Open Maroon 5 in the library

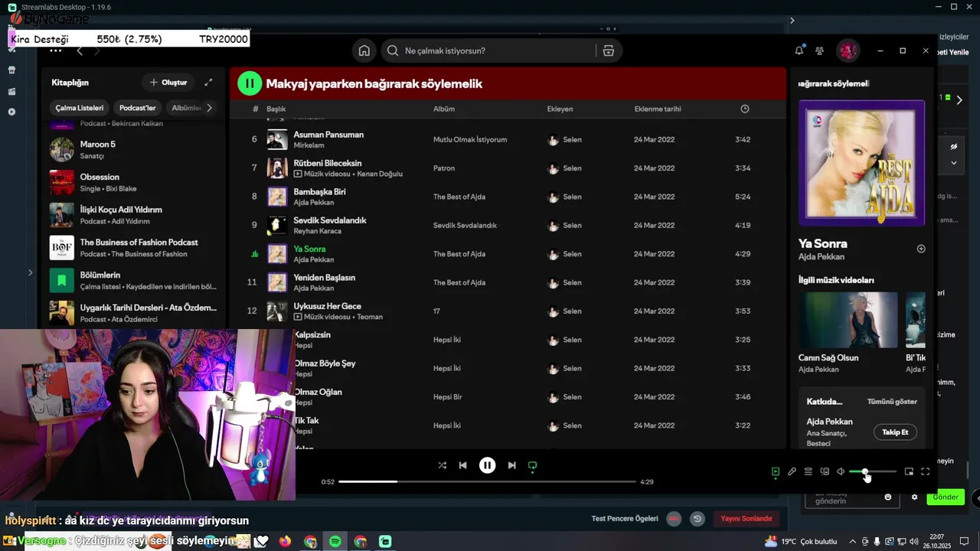(135, 149)
